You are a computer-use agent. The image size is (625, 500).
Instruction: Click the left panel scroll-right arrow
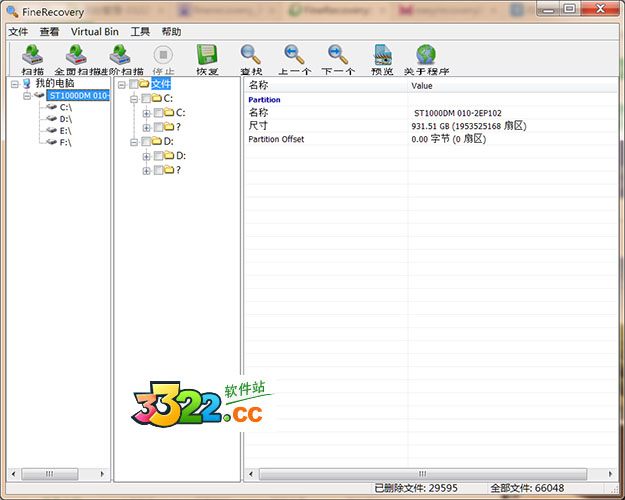[x=102, y=474]
